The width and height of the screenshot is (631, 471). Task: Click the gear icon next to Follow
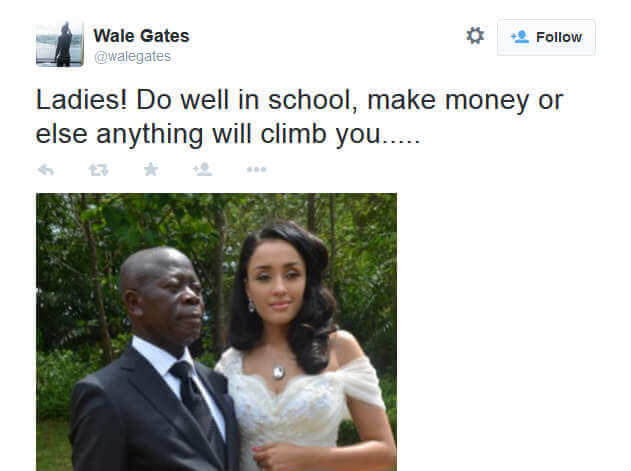[x=475, y=36]
